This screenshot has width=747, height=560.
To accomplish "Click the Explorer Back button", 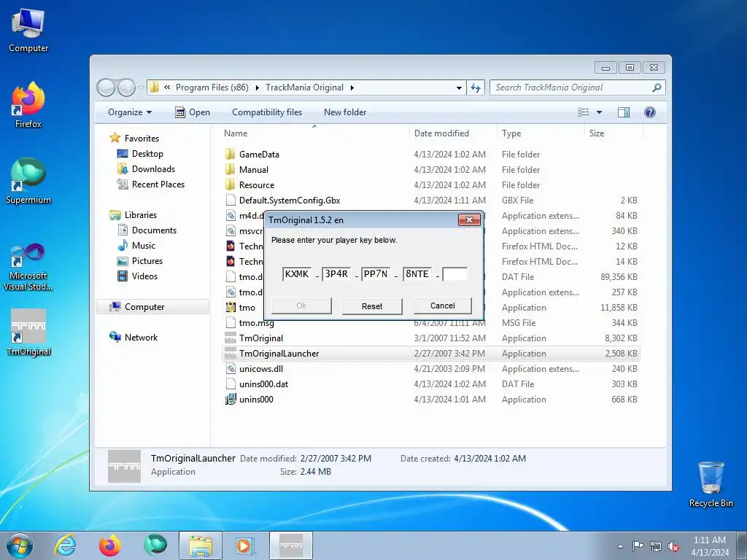I will click(x=106, y=87).
